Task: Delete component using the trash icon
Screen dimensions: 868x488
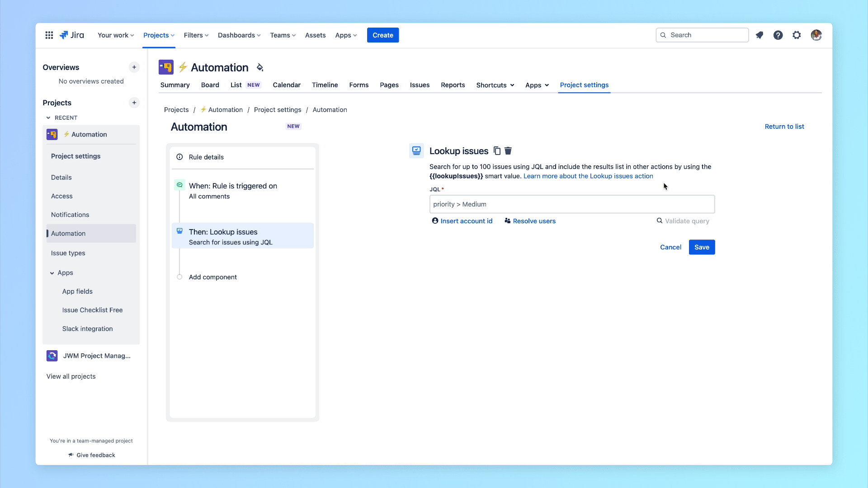Action: [508, 151]
